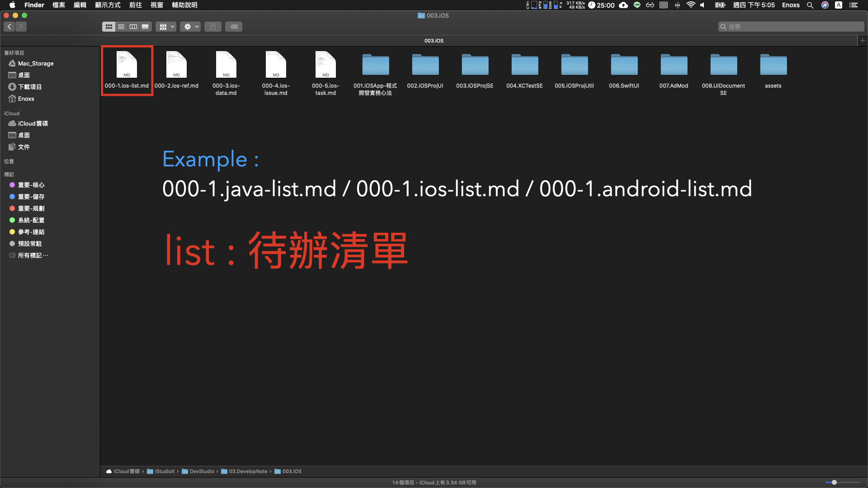Click the Share toolbar button
Image resolution: width=868 pixels, height=488 pixels.
point(213,27)
